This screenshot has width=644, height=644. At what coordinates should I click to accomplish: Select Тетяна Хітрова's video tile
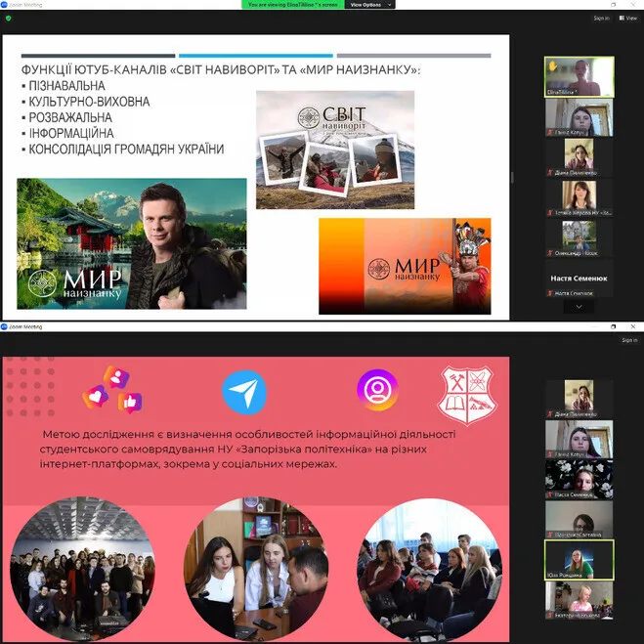(580, 198)
